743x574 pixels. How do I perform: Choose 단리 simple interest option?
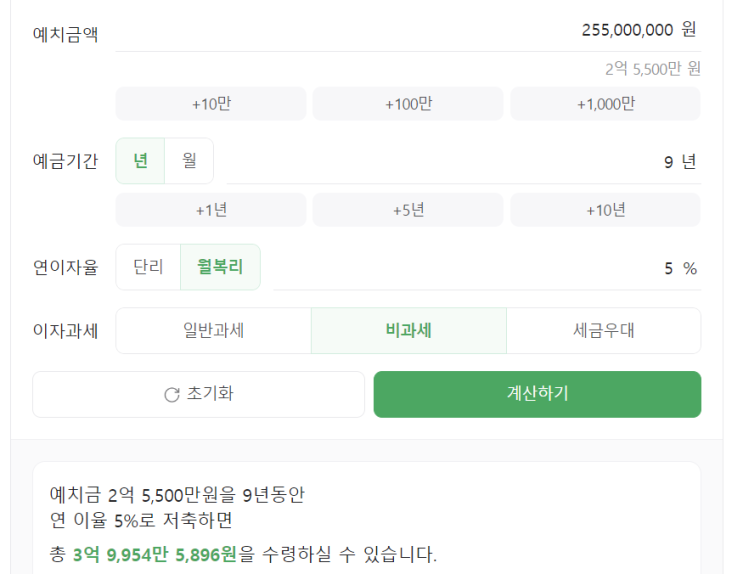(x=148, y=268)
